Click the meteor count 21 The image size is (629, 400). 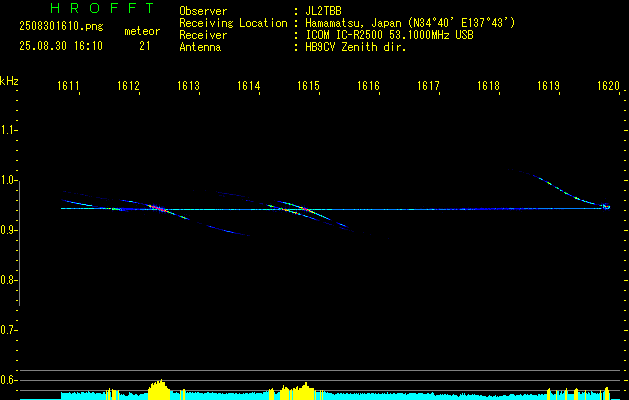tap(145, 46)
